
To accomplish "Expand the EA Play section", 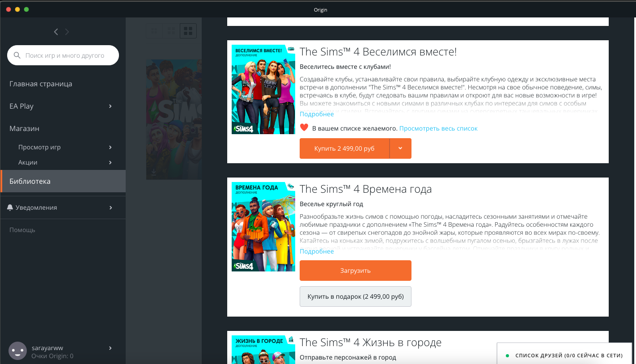I will 110,106.
